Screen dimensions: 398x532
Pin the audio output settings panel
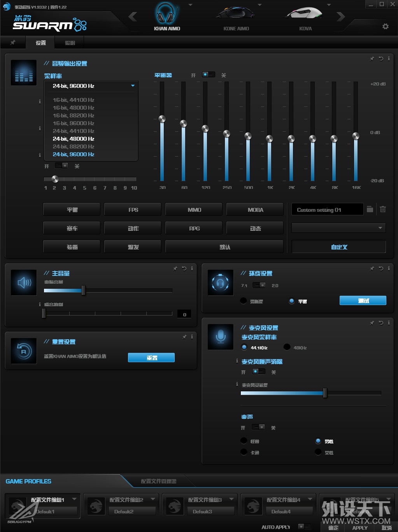[x=372, y=59]
